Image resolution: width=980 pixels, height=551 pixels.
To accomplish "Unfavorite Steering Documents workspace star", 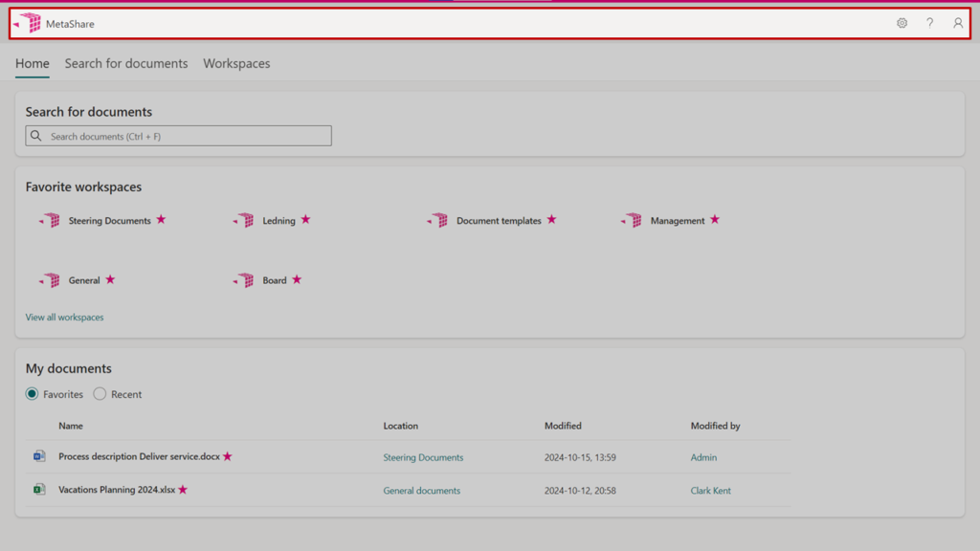I will [x=161, y=220].
